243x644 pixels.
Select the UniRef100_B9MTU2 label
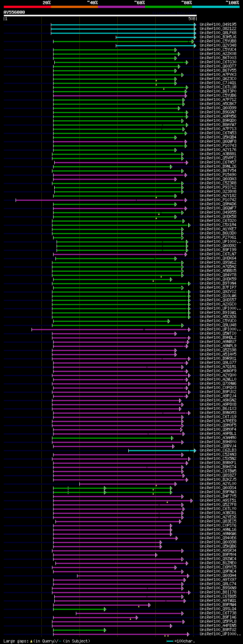tap(218, 630)
